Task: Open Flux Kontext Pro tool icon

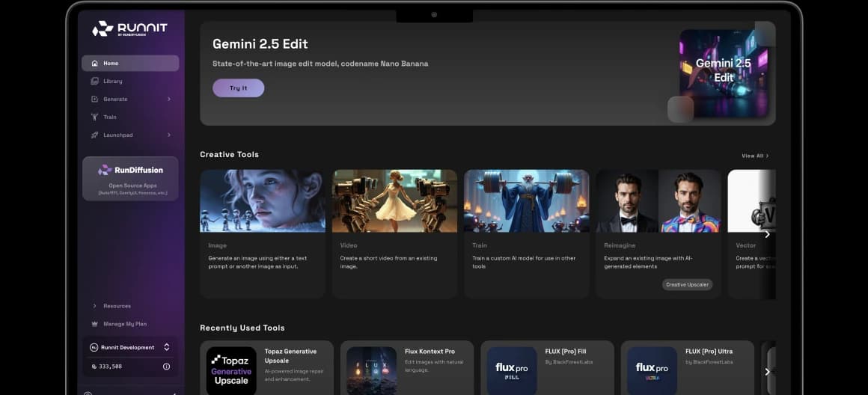Action: pyautogui.click(x=371, y=370)
